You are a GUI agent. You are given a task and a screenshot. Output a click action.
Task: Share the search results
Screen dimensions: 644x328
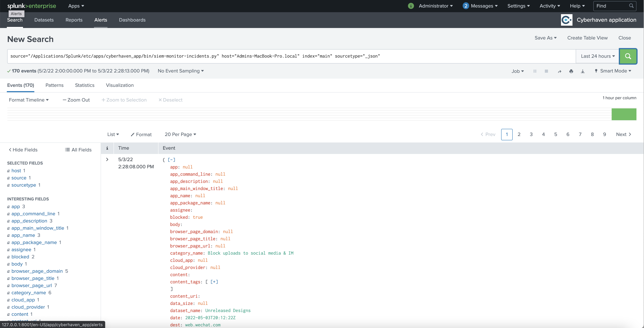point(560,71)
